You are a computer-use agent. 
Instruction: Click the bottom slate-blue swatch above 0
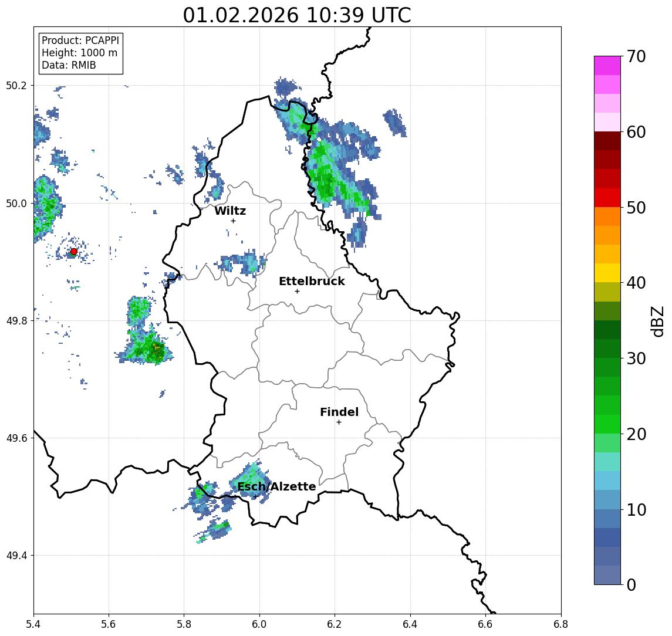point(607,575)
